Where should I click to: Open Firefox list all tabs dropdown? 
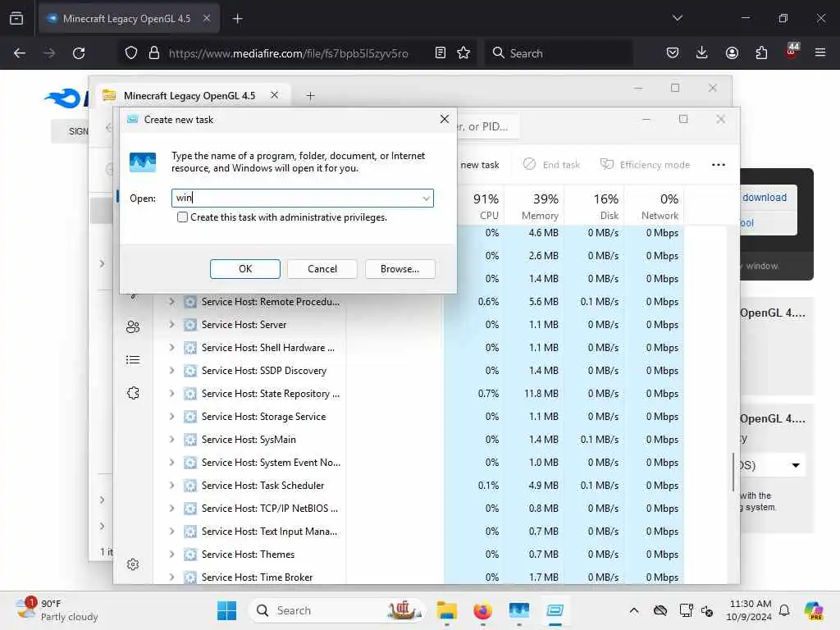677,18
